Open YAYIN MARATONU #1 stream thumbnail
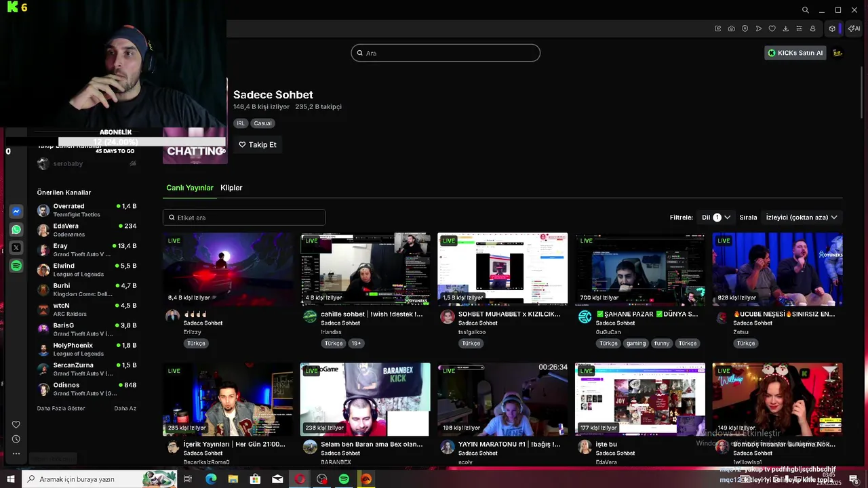 (x=502, y=399)
